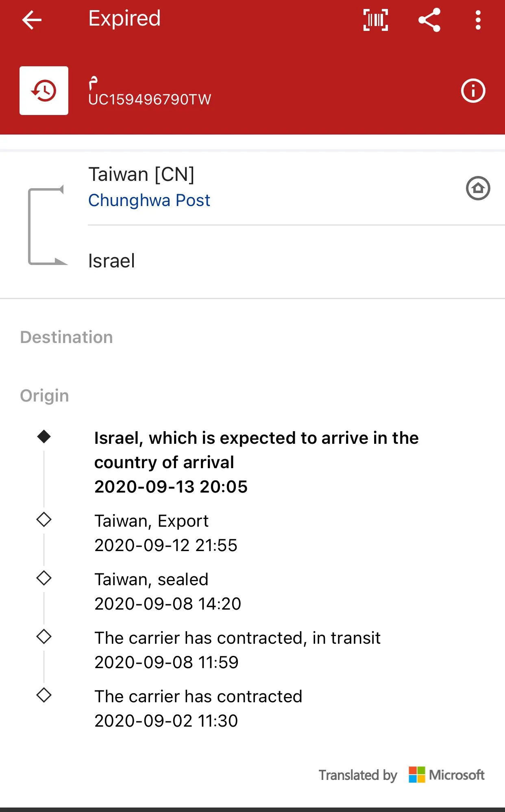Viewport: 505px width, 812px height.
Task: Tap the Israel destination country row
Action: [111, 261]
